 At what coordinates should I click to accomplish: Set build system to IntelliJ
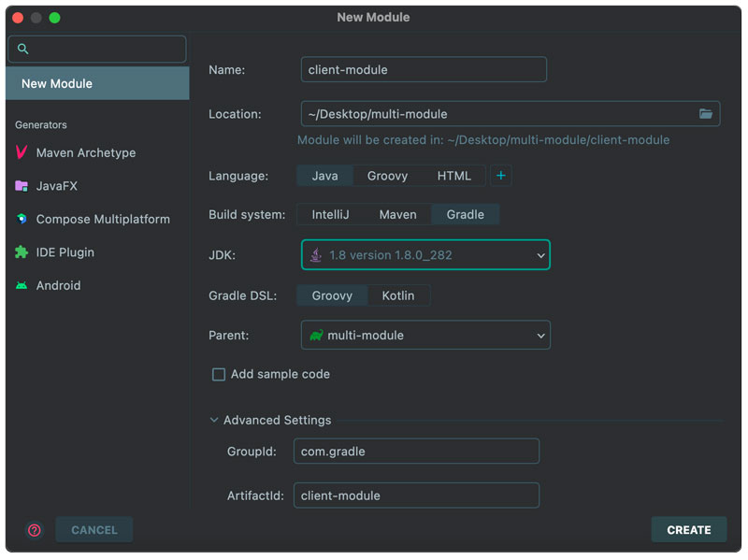pos(330,214)
